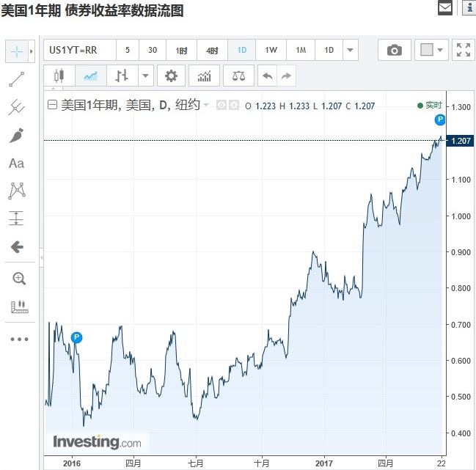Click the 1.207 current price label
476x470 pixels.
click(x=460, y=141)
